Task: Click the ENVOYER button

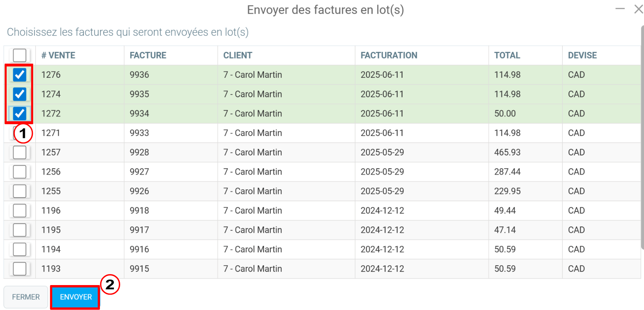Action: click(76, 297)
